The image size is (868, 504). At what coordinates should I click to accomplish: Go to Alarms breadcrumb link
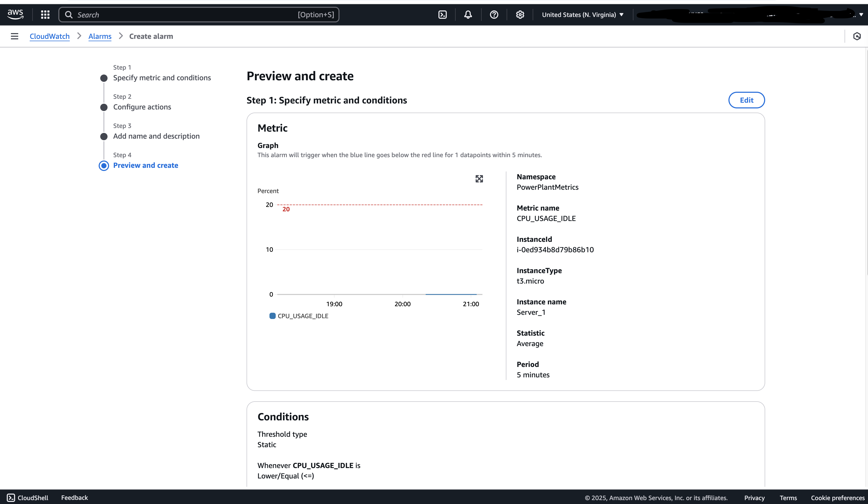(100, 36)
